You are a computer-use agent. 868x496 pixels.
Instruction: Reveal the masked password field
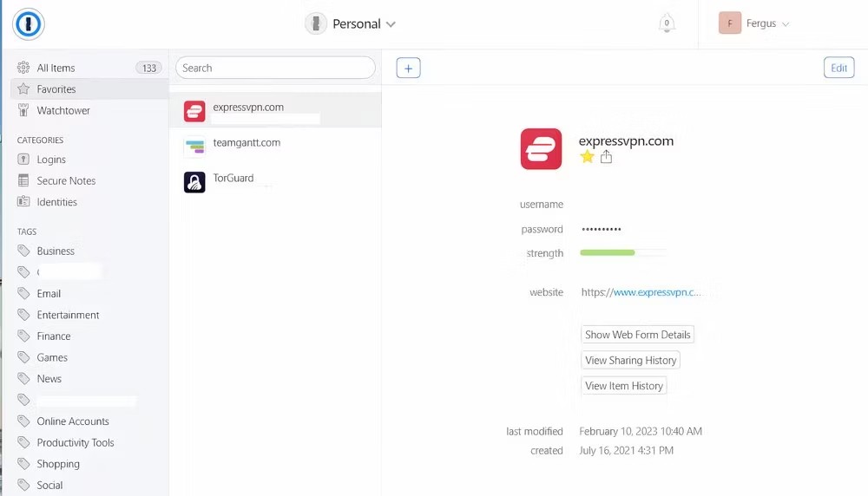601,230
